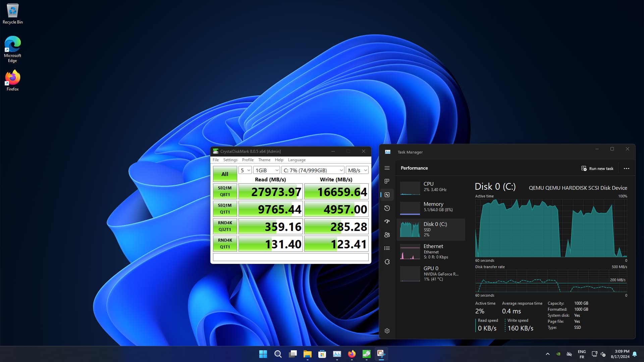Open the Details page in Task Manager

tap(387, 248)
